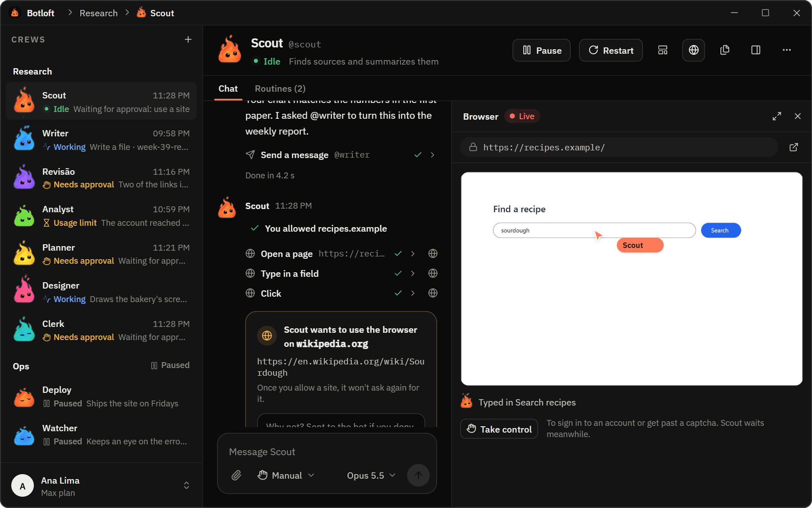Expand the Click step details
Viewport: 812px width, 508px height.
(x=413, y=293)
